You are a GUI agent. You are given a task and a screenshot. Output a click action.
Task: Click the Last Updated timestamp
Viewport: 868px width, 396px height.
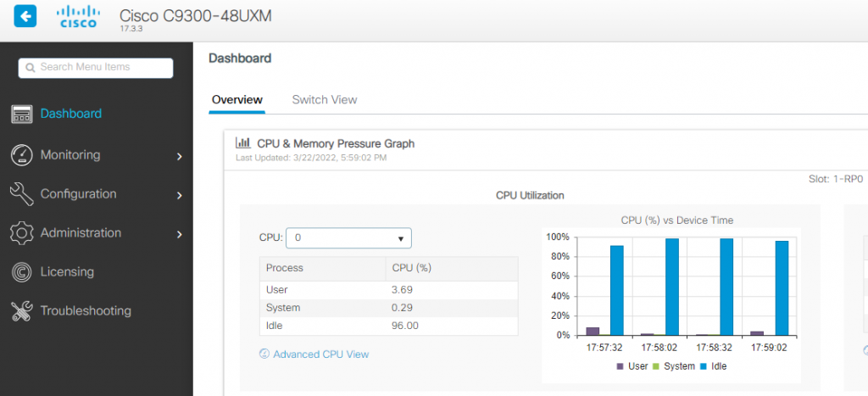point(311,158)
